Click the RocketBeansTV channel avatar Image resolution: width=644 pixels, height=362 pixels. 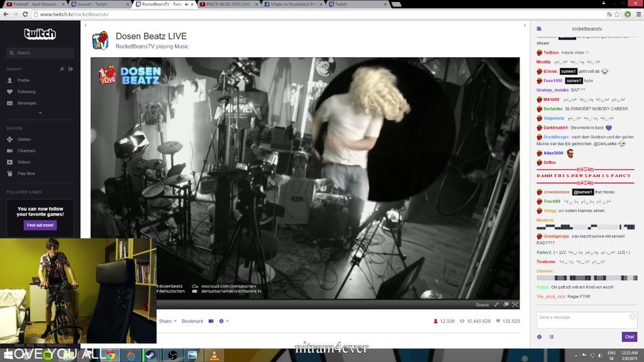coord(101,40)
